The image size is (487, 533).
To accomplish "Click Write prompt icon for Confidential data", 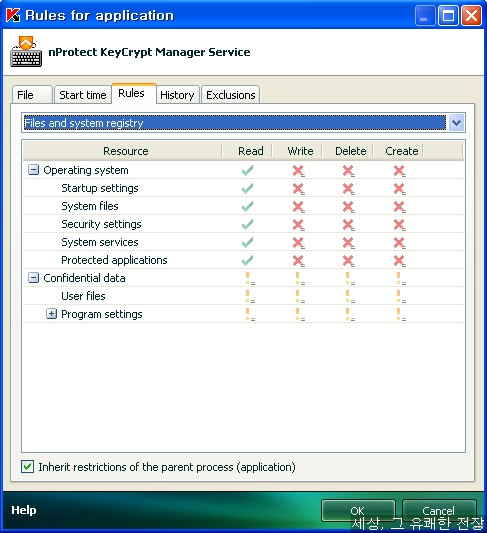I will point(300,278).
